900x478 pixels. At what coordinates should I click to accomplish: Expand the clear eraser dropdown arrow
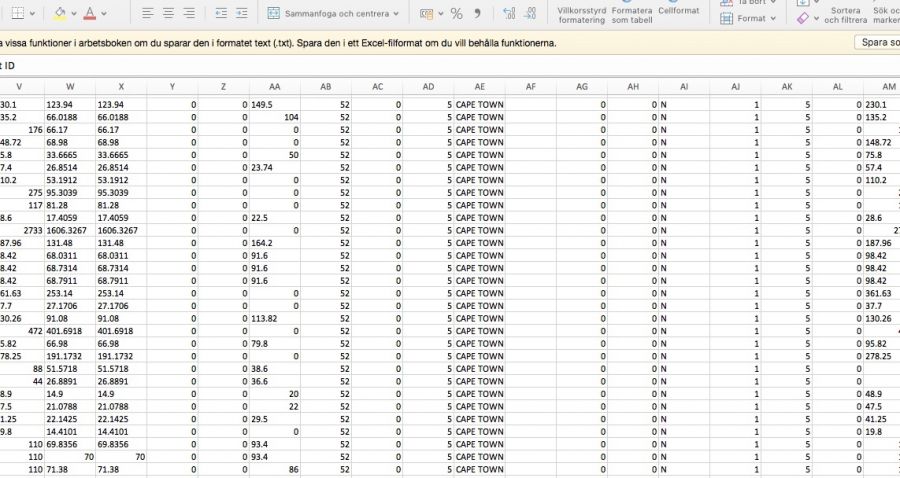816,18
